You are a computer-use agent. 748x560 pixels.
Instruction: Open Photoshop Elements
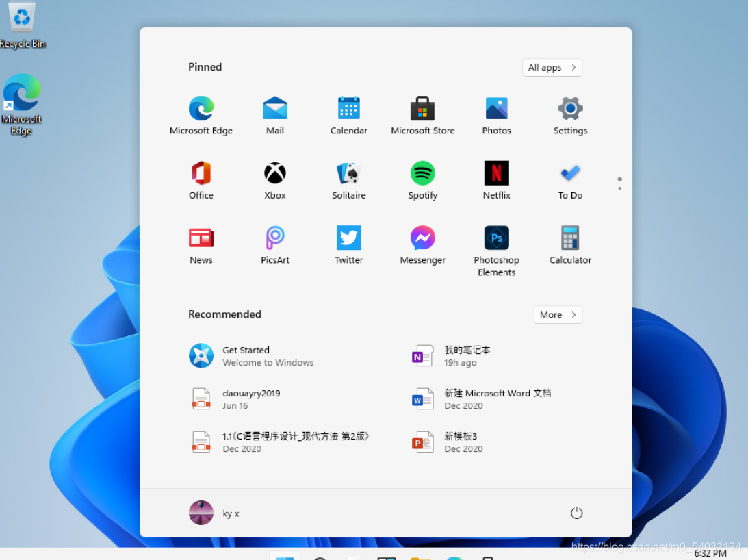pyautogui.click(x=496, y=251)
